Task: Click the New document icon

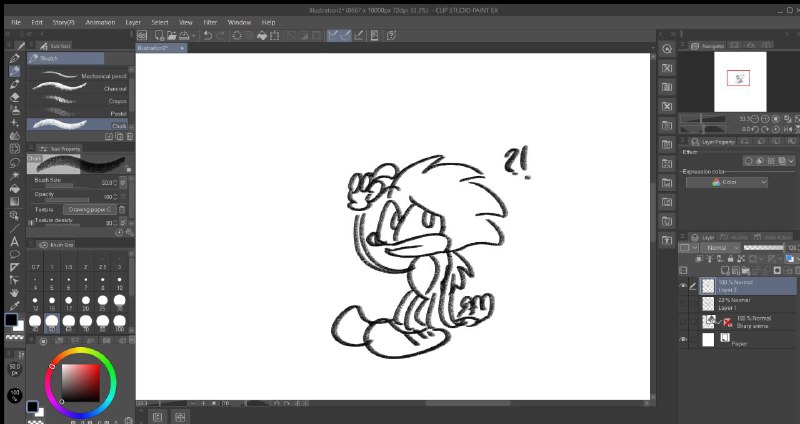Action: click(159, 35)
